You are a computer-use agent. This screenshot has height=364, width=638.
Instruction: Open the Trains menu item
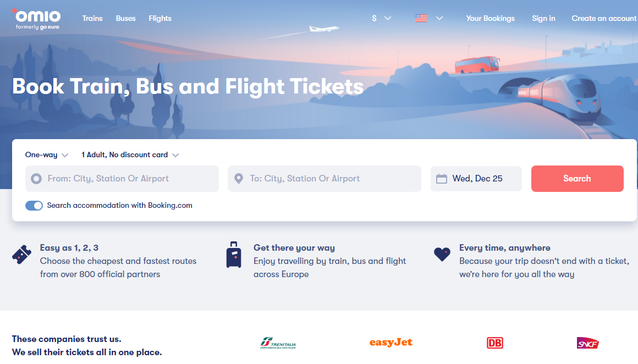tap(92, 18)
